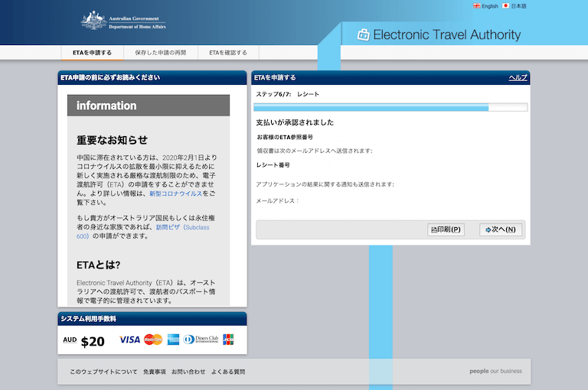Click the UK flag icon beside English
Viewport: 588px width, 390px height.
tap(477, 6)
